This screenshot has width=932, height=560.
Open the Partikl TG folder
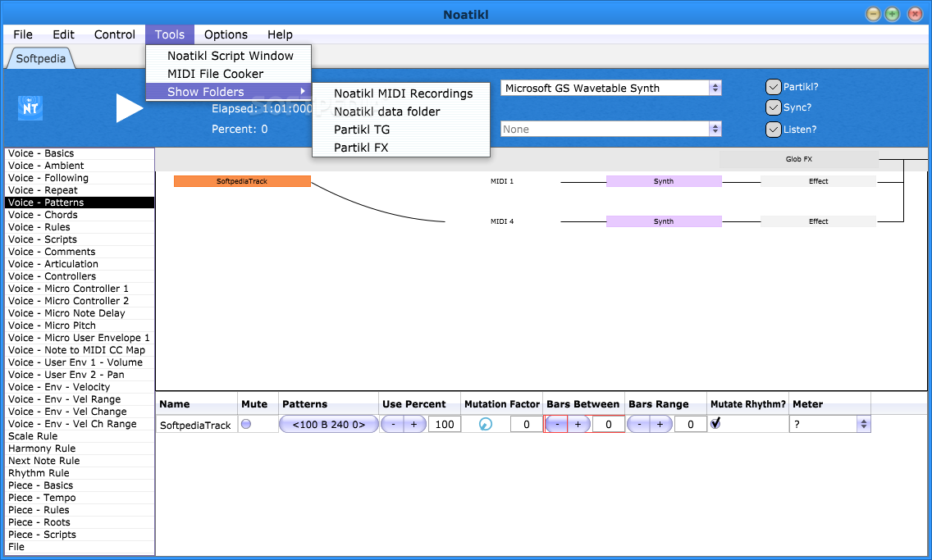coord(401,130)
